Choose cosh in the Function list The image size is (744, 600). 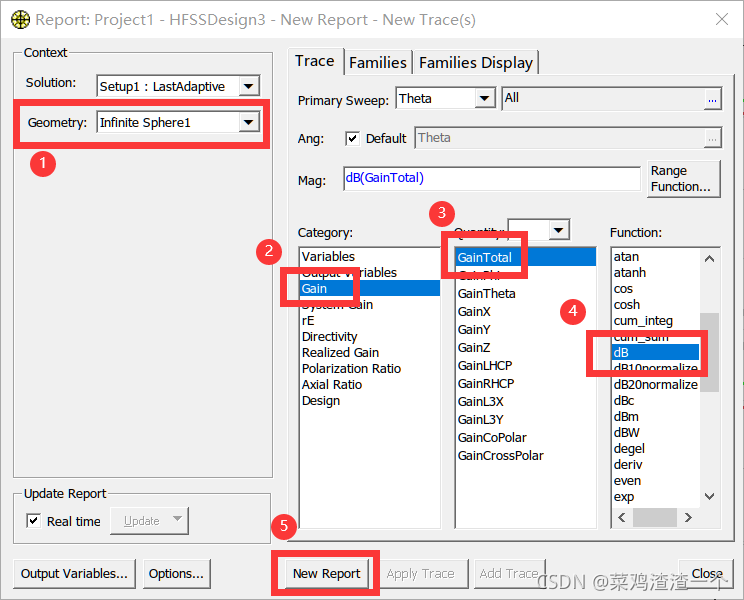click(627, 305)
